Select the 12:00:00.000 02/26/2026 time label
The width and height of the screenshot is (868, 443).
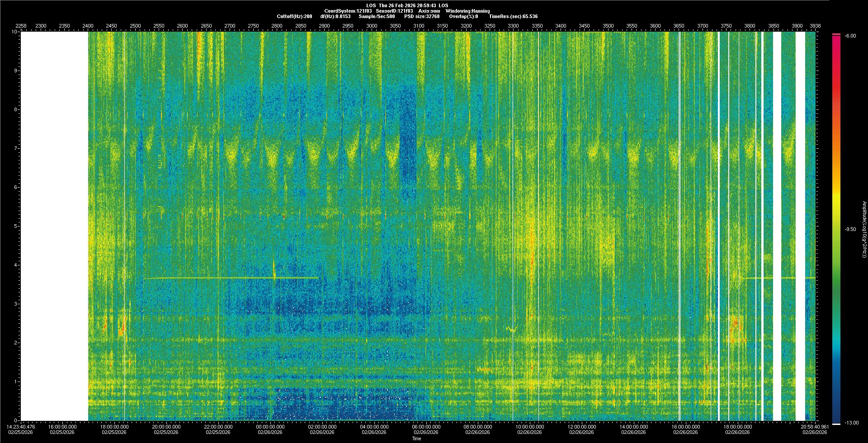point(582,429)
